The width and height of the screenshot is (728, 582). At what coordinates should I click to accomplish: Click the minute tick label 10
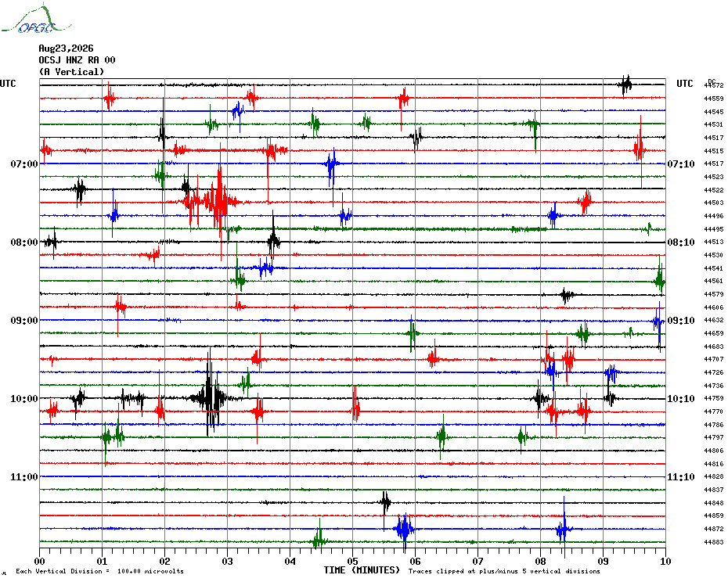click(666, 561)
